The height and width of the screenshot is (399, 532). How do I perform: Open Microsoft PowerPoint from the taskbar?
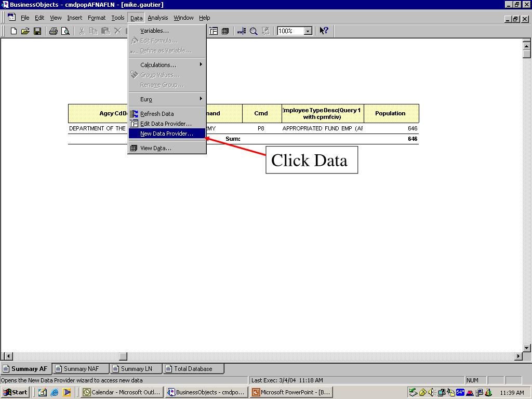pos(291,392)
